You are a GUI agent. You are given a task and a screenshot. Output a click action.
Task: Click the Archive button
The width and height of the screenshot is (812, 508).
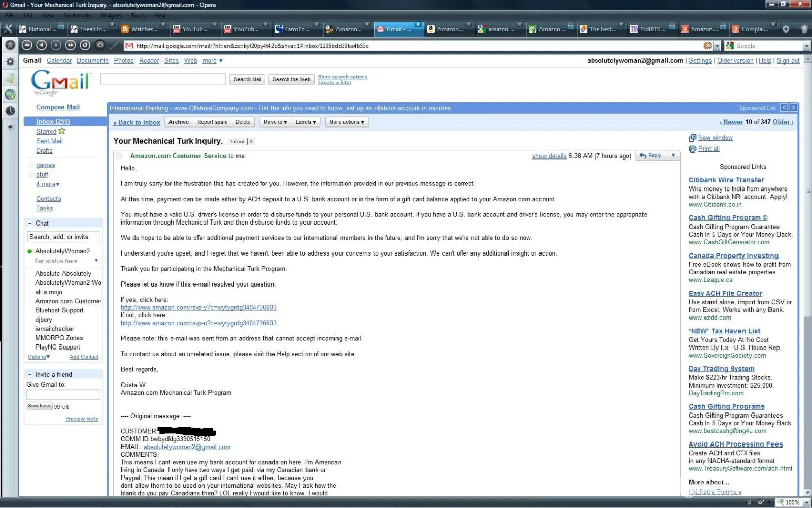point(179,122)
